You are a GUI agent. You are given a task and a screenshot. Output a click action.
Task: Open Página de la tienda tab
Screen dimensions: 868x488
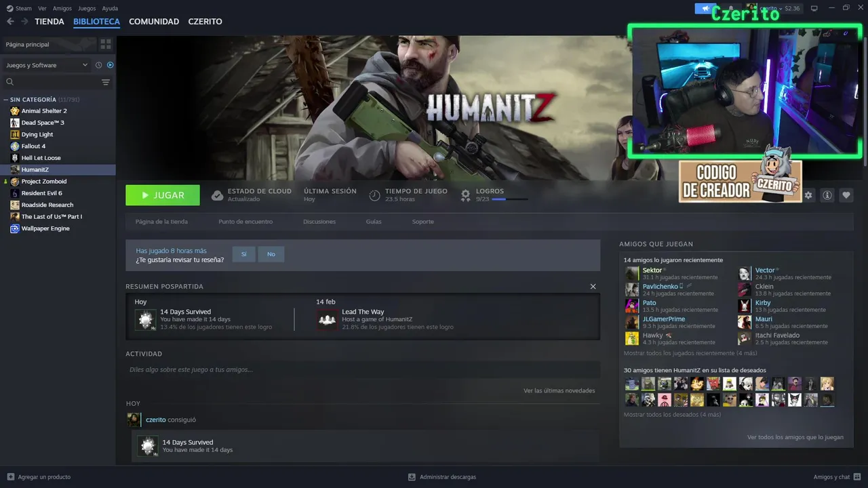point(161,222)
